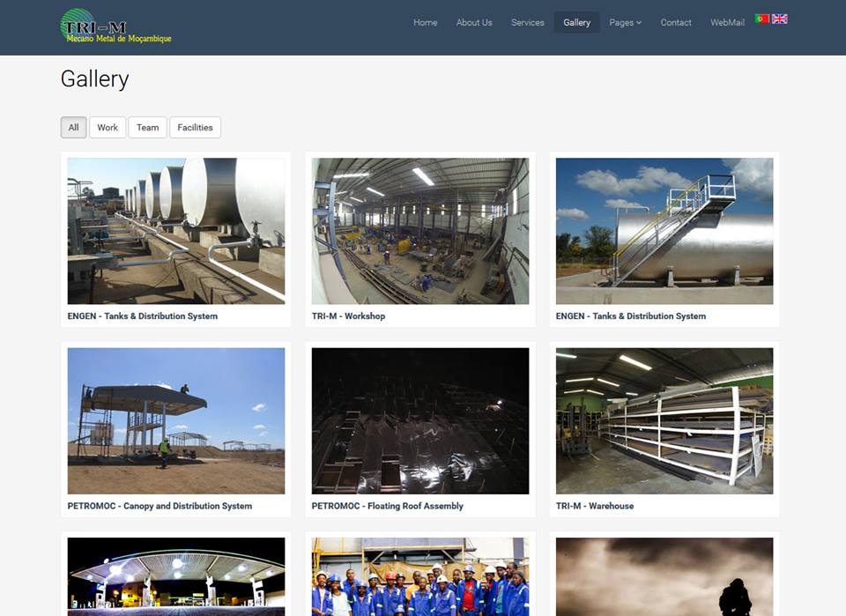The height and width of the screenshot is (616, 846).
Task: Open the Contact page
Action: [676, 22]
